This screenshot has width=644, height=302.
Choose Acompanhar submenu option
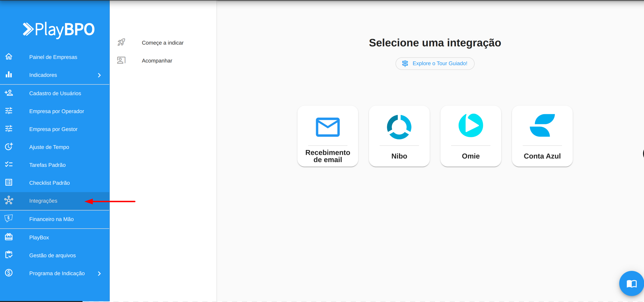[x=163, y=61]
